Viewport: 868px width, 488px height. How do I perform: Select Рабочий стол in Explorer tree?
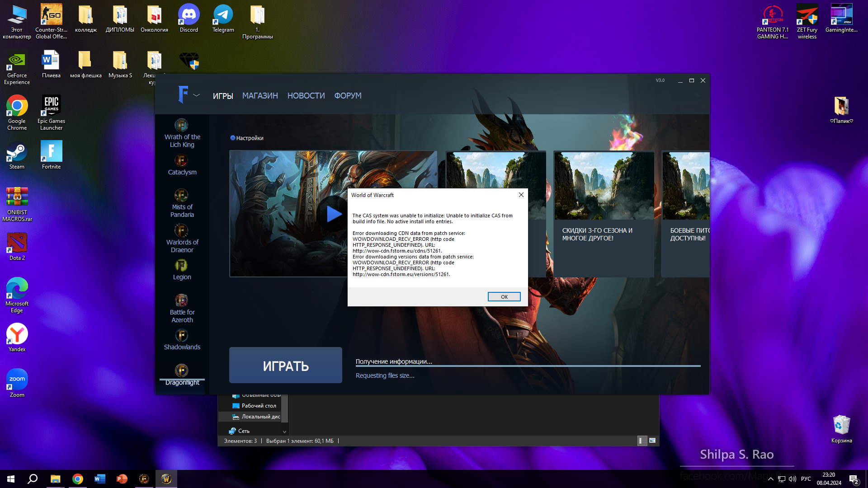coord(254,406)
